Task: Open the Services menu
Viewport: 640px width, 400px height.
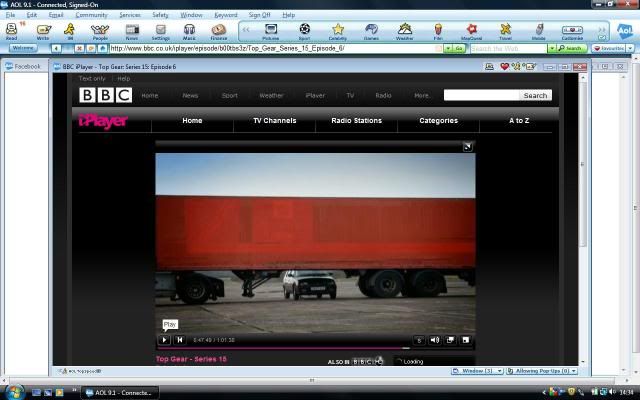Action: pyautogui.click(x=130, y=15)
